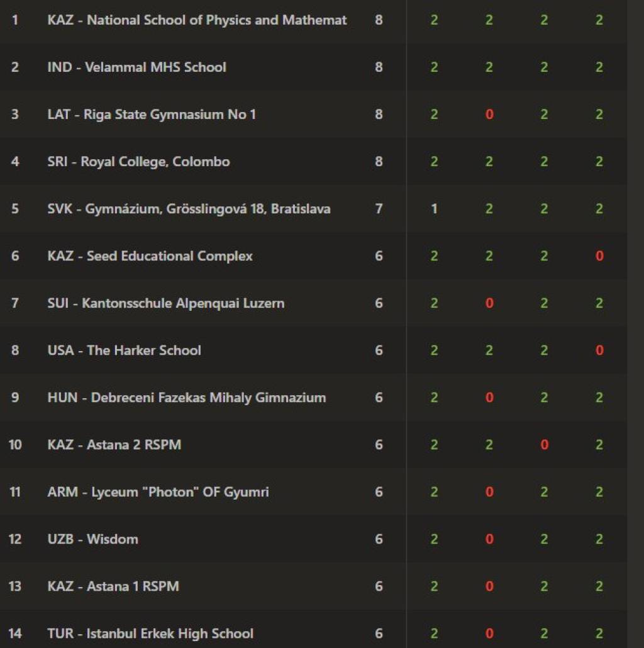Click total score 7 for Bratislava team
The width and height of the screenshot is (644, 648).
tap(379, 209)
